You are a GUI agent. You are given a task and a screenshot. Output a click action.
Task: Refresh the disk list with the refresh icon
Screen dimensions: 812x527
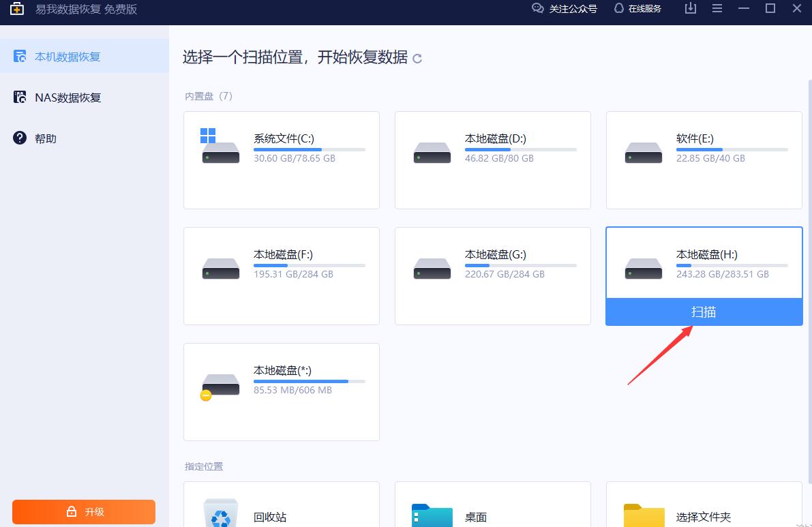click(417, 59)
